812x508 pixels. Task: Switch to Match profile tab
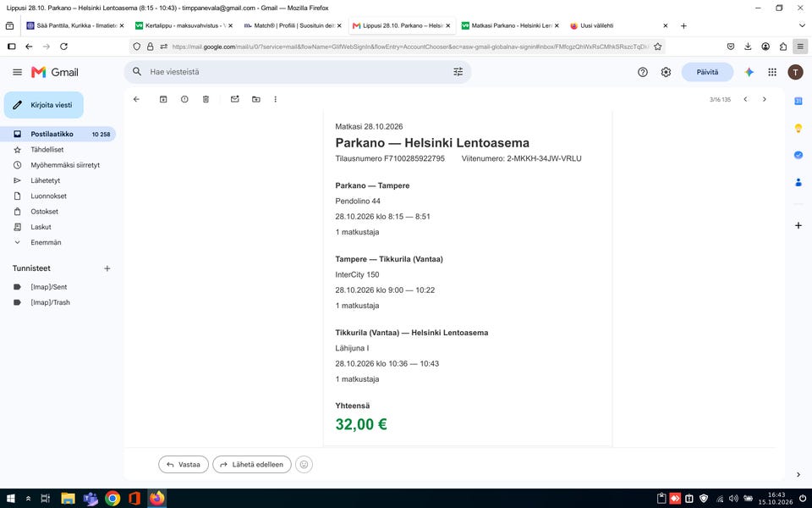point(293,25)
